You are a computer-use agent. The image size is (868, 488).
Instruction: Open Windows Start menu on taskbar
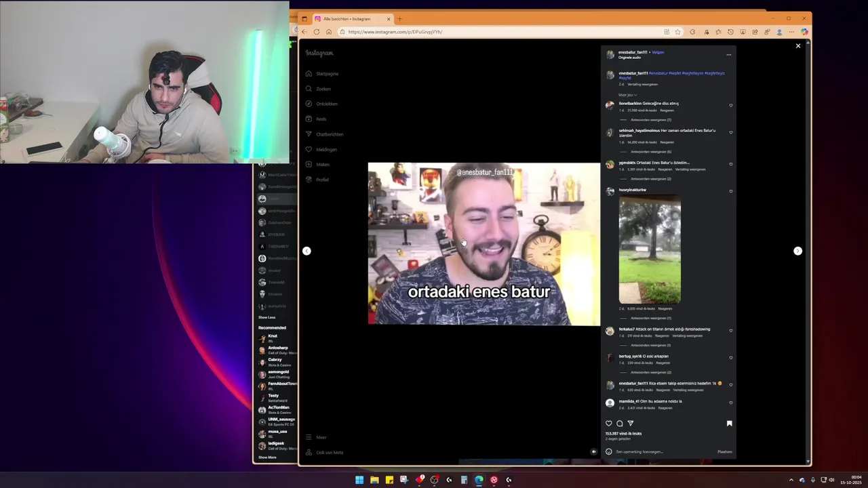359,480
